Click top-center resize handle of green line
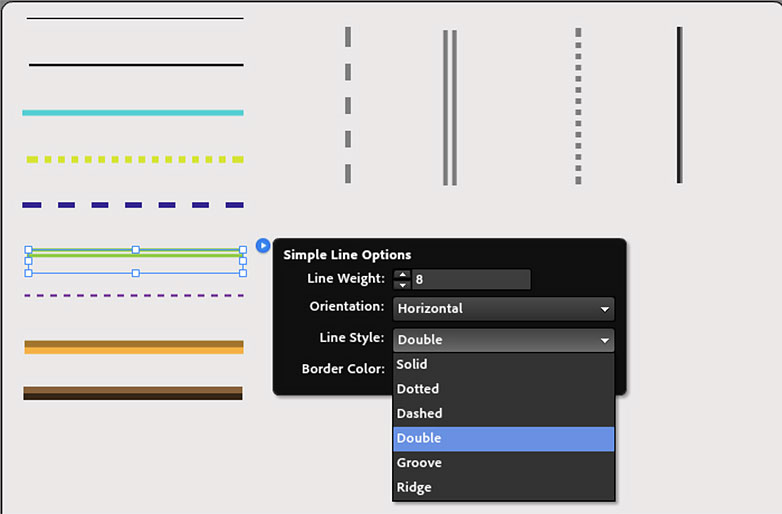Image resolution: width=782 pixels, height=514 pixels. coord(136,249)
